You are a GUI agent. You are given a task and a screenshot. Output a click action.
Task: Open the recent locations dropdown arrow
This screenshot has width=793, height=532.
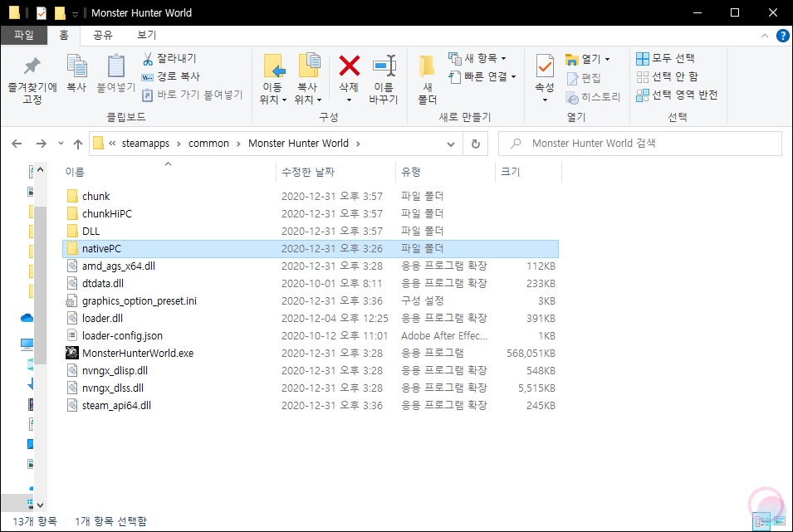(61, 144)
